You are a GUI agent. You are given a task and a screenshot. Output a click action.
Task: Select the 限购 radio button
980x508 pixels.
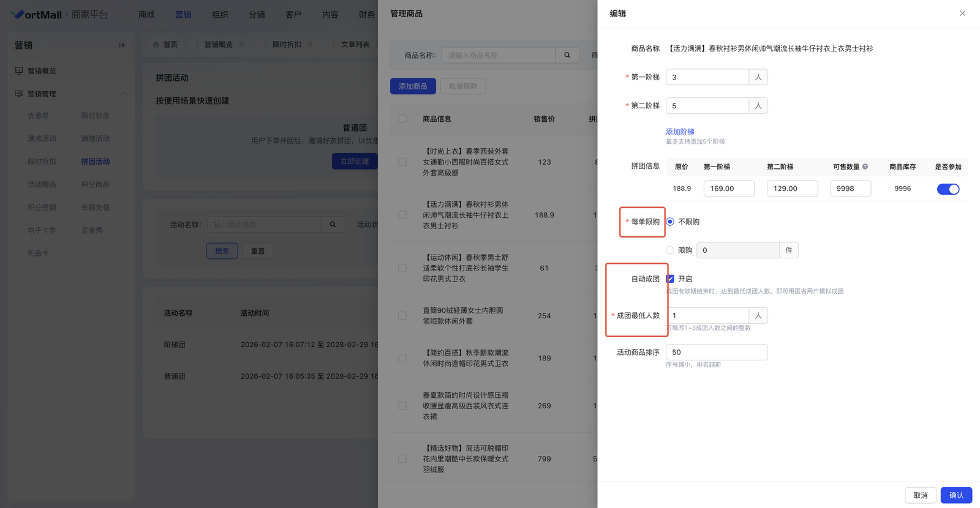(670, 250)
